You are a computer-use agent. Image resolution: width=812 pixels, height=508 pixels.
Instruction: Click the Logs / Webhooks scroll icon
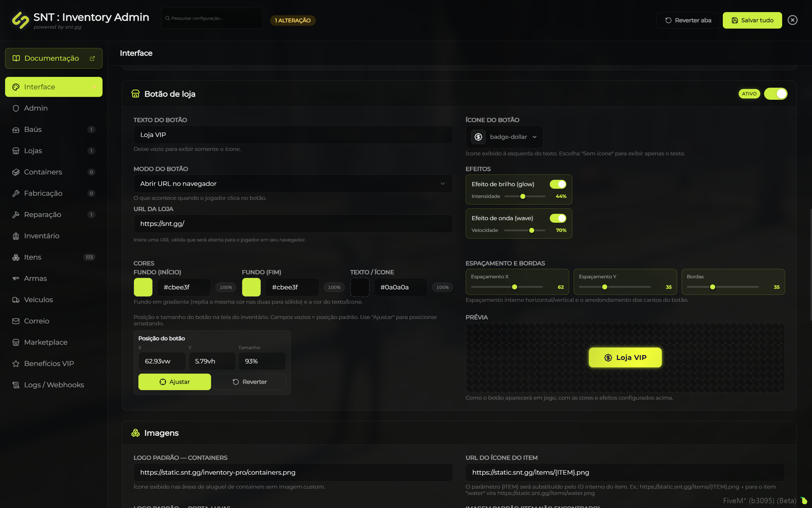(16, 385)
